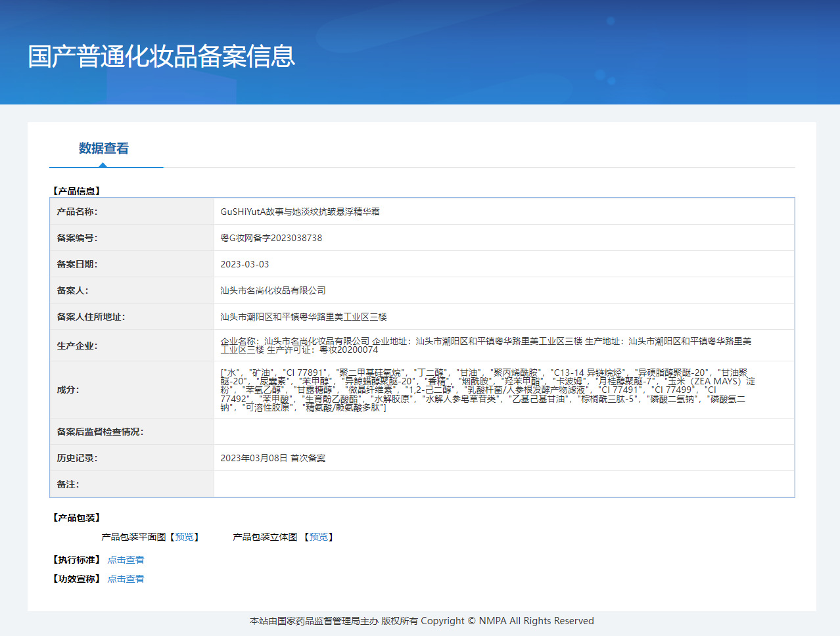
Task: Click the 历史记录 entry 2023年03月08日 首次备案
Action: pyautogui.click(x=273, y=458)
